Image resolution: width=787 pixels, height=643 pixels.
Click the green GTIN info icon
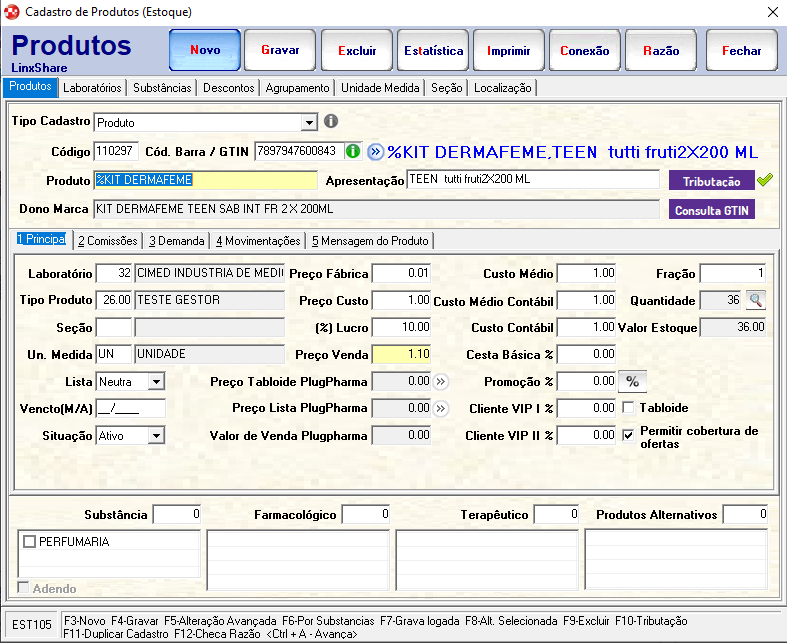point(353,151)
